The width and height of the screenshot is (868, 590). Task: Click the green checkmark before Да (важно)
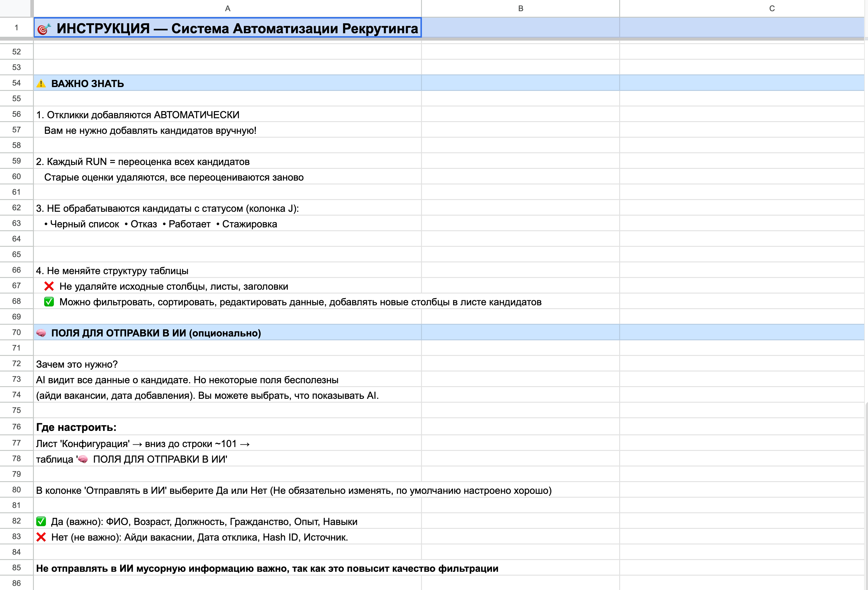click(41, 521)
